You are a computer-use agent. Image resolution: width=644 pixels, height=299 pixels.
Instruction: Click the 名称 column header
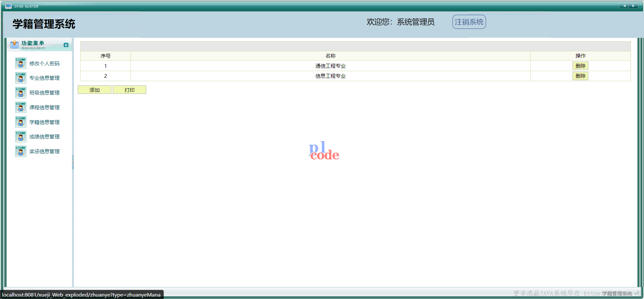point(330,56)
